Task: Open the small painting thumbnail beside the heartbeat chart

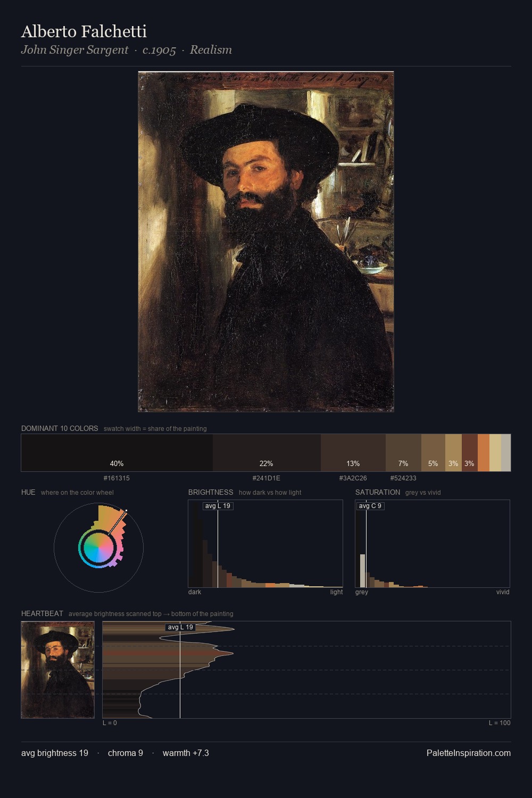Action: 58,670
